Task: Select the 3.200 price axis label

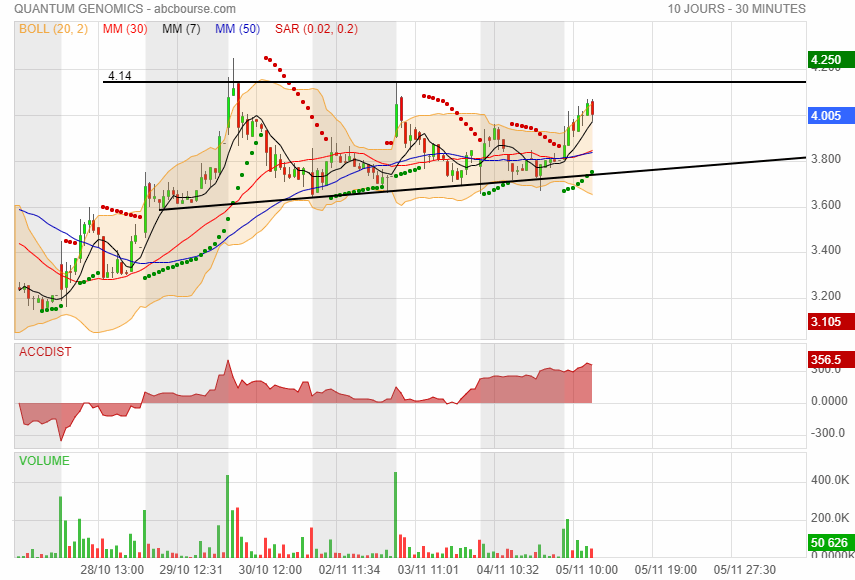Action: coord(826,296)
